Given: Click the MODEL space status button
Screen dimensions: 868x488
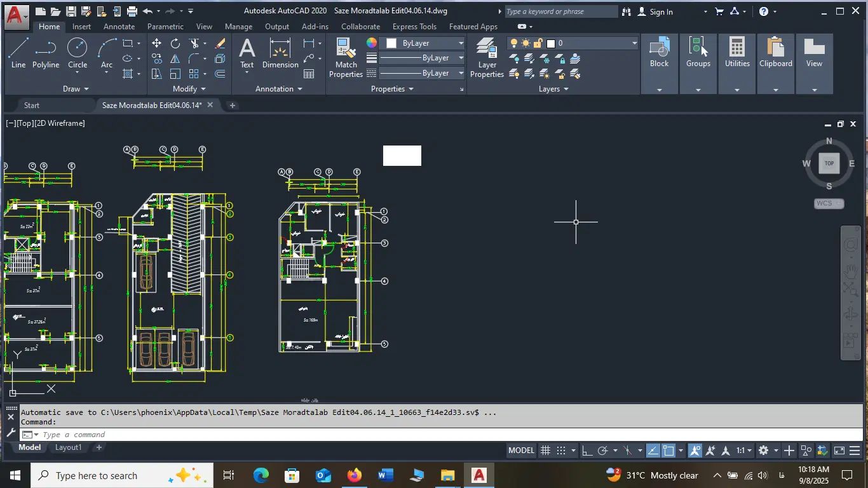Looking at the screenshot, I should click(522, 451).
